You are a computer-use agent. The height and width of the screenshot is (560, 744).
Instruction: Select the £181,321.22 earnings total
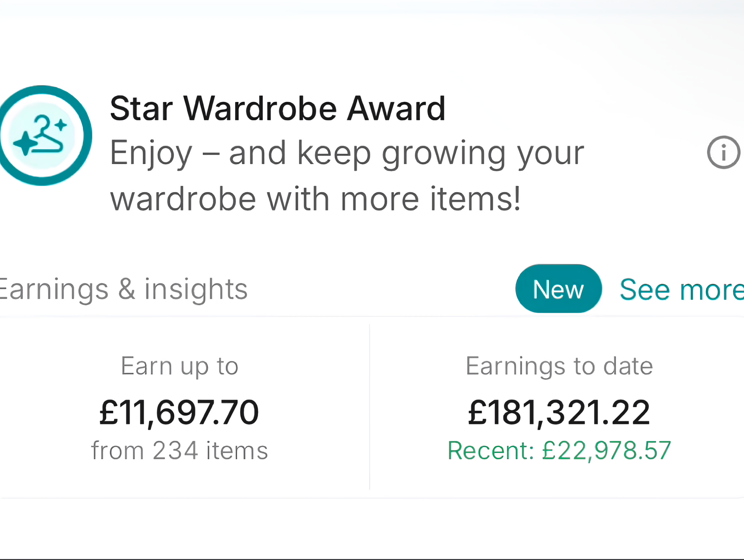click(559, 412)
